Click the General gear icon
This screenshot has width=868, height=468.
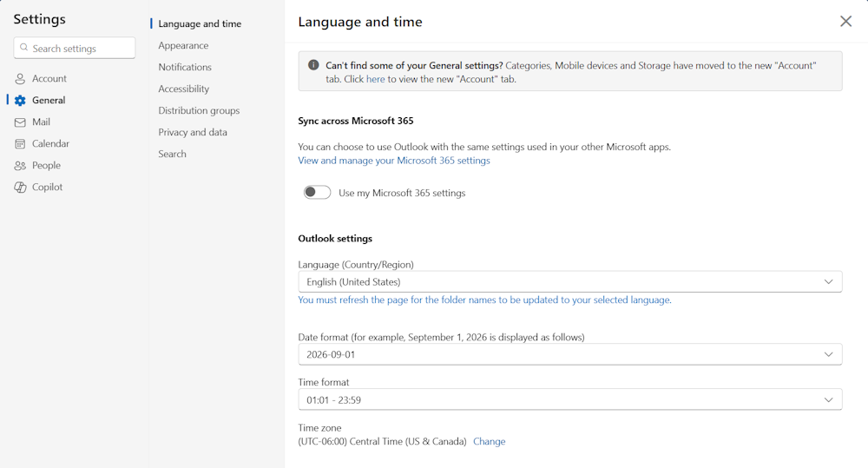pyautogui.click(x=20, y=100)
